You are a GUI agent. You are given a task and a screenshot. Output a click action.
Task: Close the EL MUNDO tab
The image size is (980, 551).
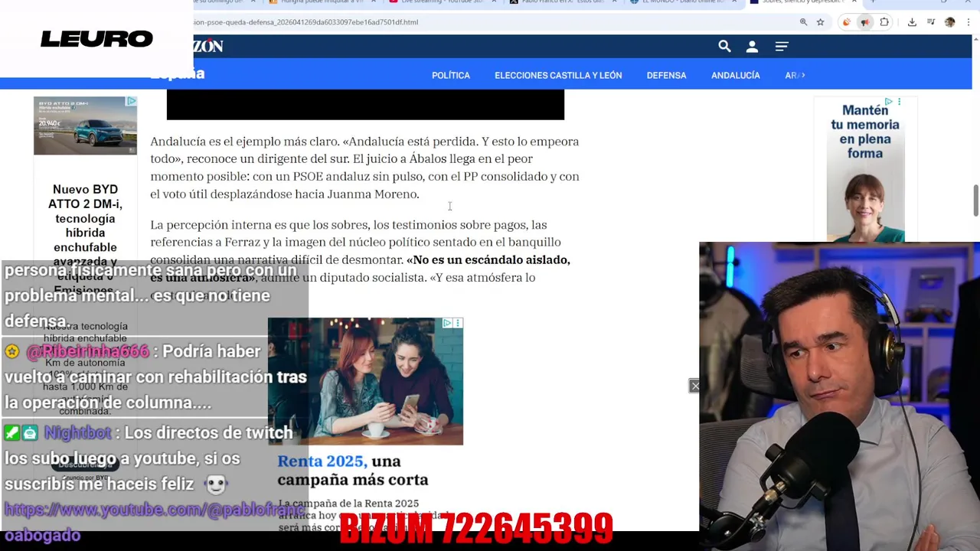click(x=734, y=2)
